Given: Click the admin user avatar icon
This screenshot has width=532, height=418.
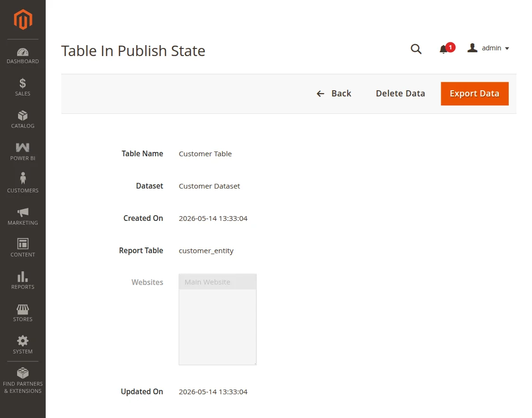Looking at the screenshot, I should (472, 48).
